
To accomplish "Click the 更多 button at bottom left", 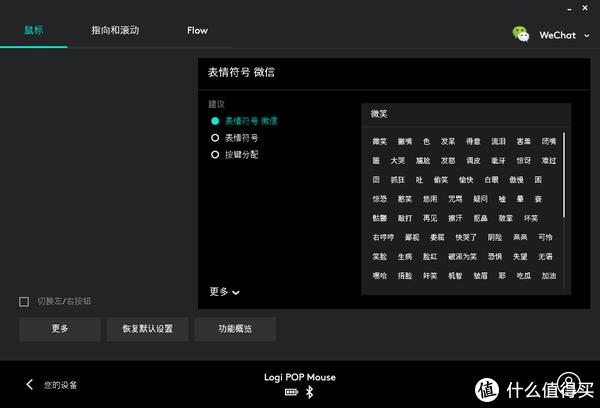I will [60, 329].
